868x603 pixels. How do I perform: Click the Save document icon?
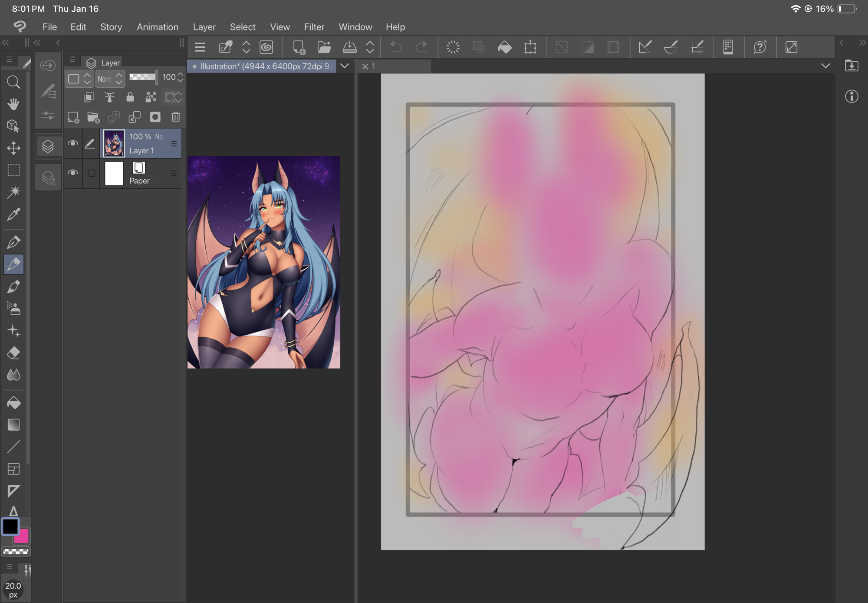349,47
